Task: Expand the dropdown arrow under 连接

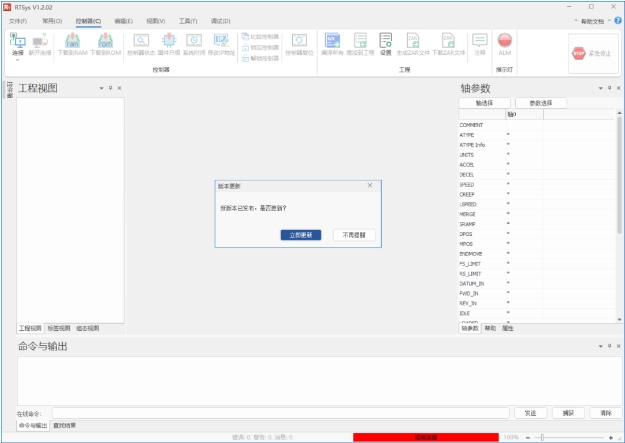Action: click(x=18, y=60)
